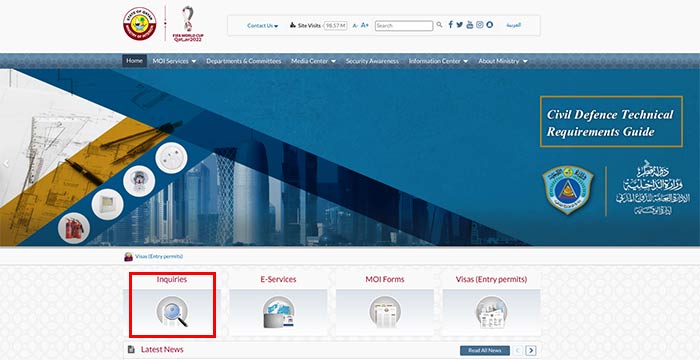Viewport: 700px width, 360px height.
Task: Open Departments & Committees menu item
Action: 244,61
